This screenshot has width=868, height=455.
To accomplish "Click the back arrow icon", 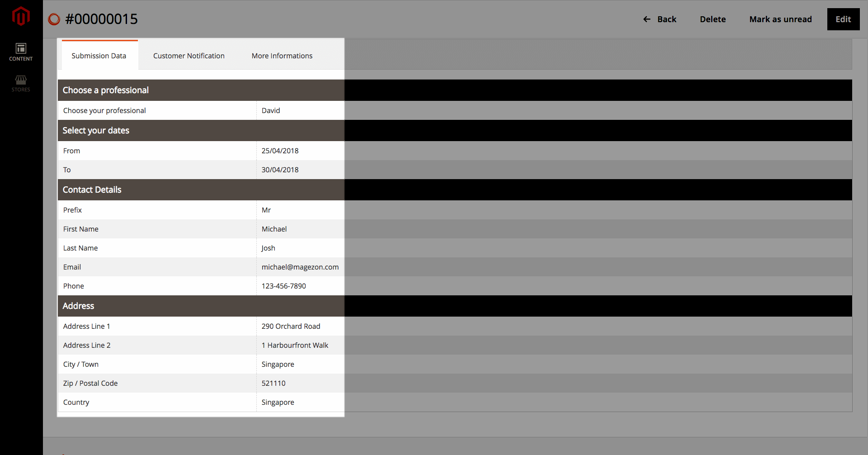I will click(646, 19).
